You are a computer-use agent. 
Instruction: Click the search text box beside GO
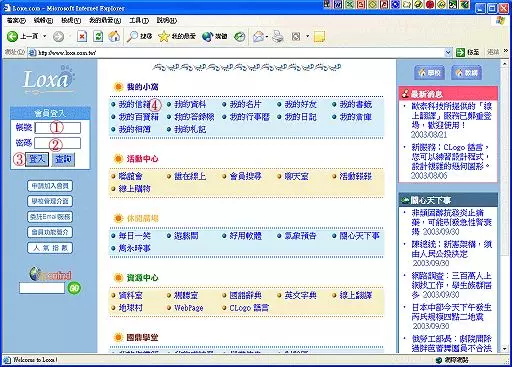[42, 288]
